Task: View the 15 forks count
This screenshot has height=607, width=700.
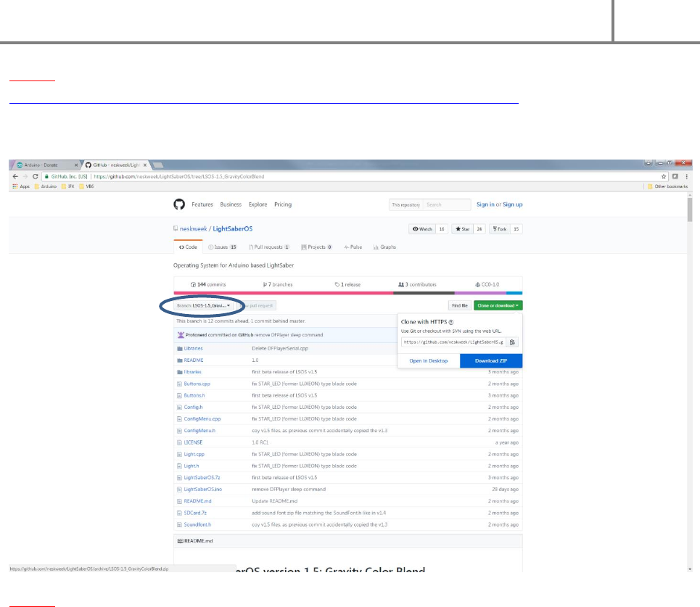Action: 516,229
